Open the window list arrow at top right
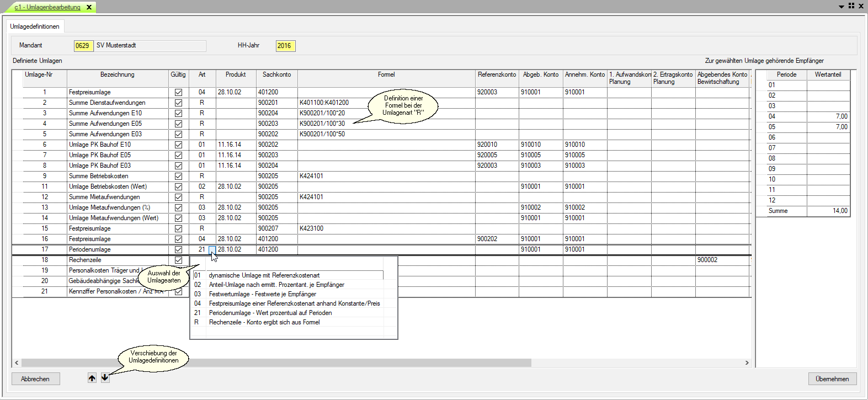Image resolution: width=868 pixels, height=400 pixels. [842, 7]
